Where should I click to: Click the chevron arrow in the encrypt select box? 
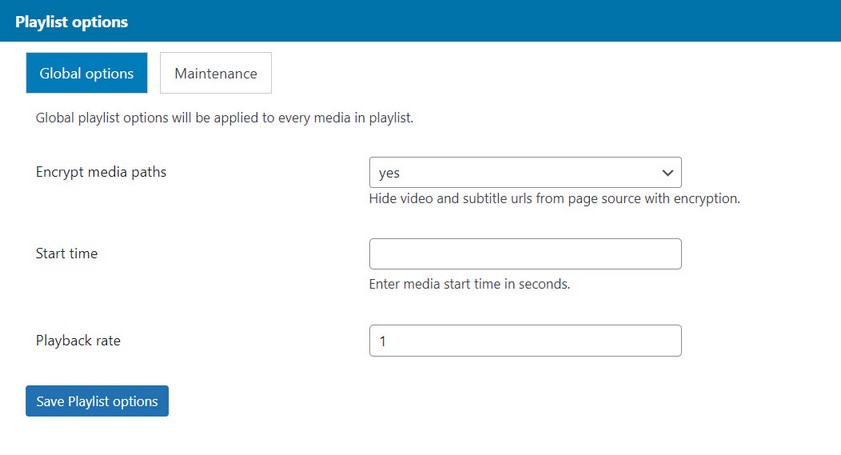tap(668, 172)
